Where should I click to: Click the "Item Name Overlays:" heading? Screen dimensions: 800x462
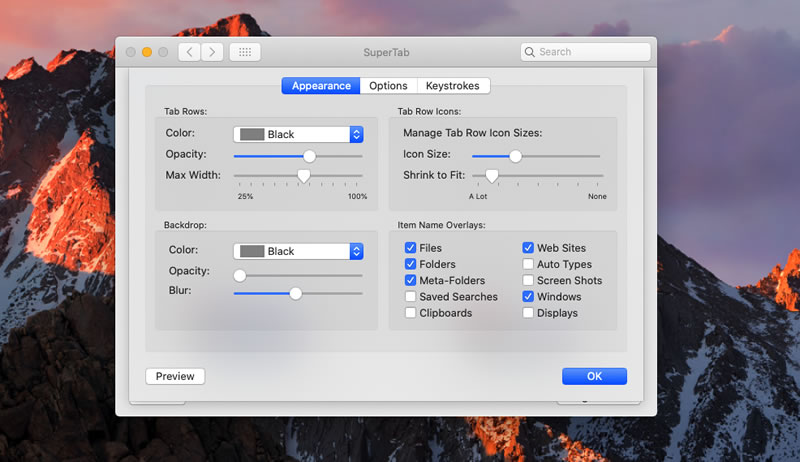[x=441, y=225]
